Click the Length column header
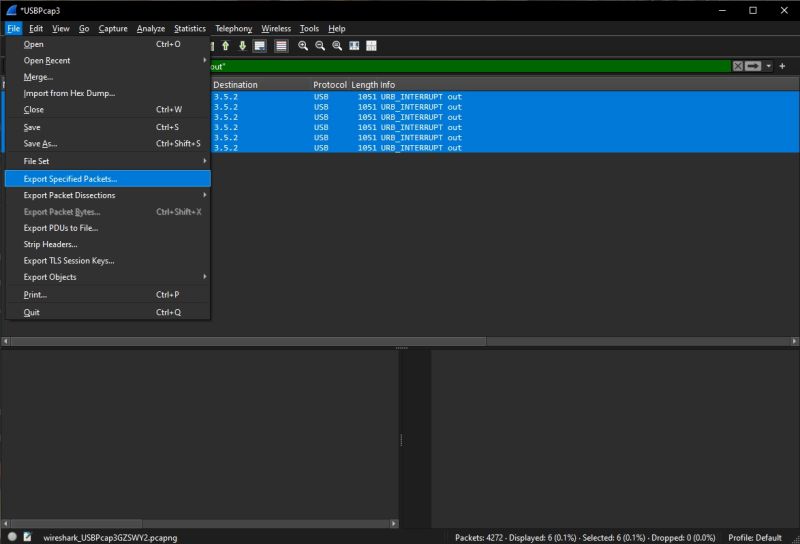This screenshot has height=544, width=800. [364, 85]
